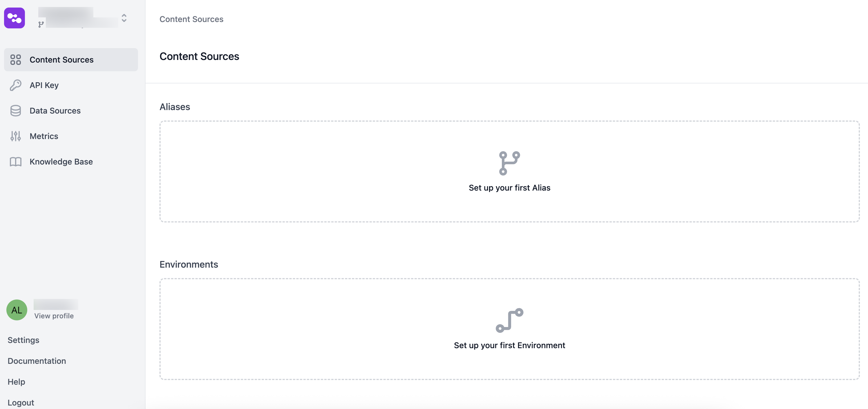Open the API Key menu item
Viewport: 868px width, 409px height.
(44, 85)
